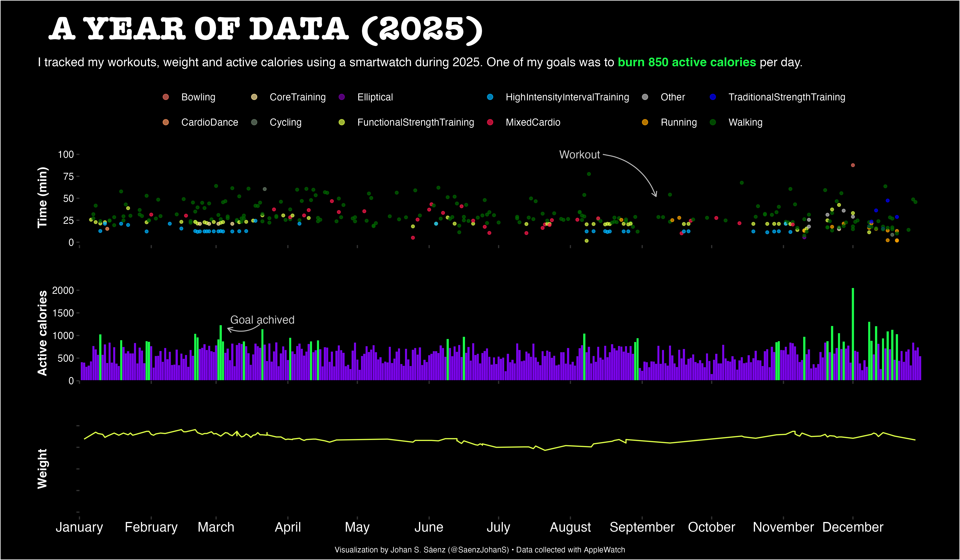960x560 pixels.
Task: Click the Bowling legend color dot
Action: 165,97
